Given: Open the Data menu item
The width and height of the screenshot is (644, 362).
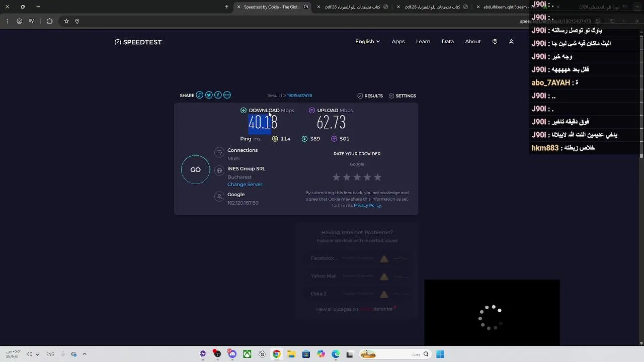Looking at the screenshot, I should pyautogui.click(x=448, y=42).
